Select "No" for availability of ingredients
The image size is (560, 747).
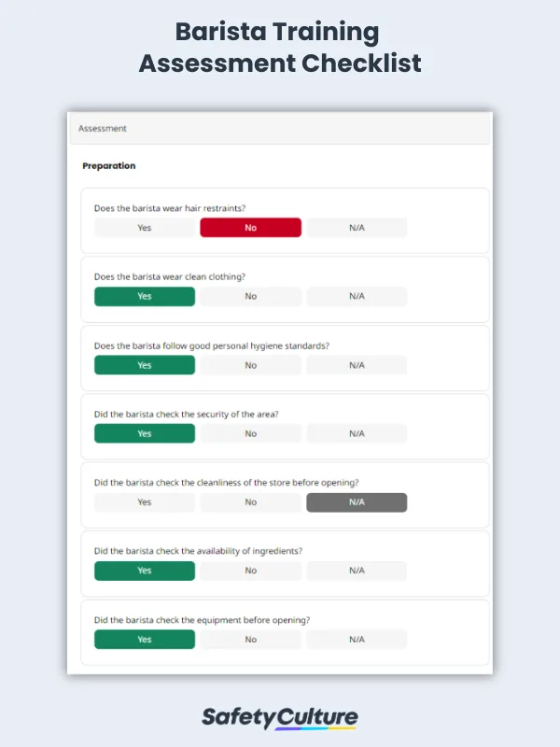click(x=250, y=571)
